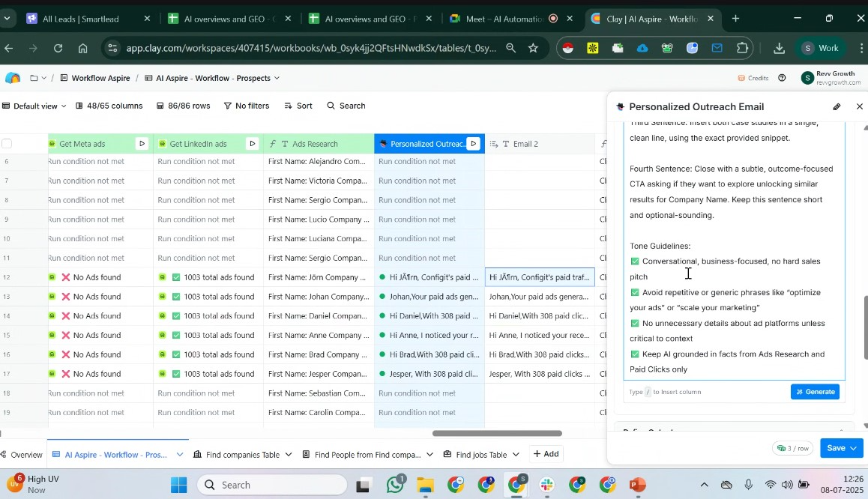Switch to Find companies Table tab
This screenshot has height=499, width=868.
[236, 455]
